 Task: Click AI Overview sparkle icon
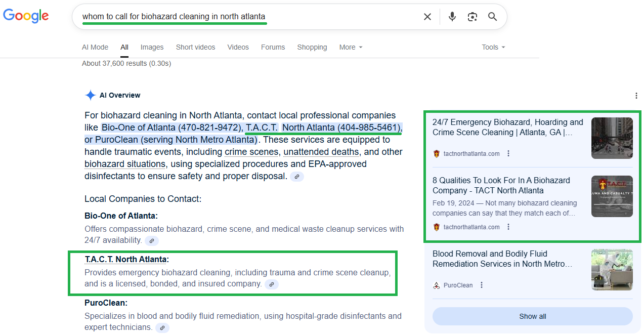(91, 95)
